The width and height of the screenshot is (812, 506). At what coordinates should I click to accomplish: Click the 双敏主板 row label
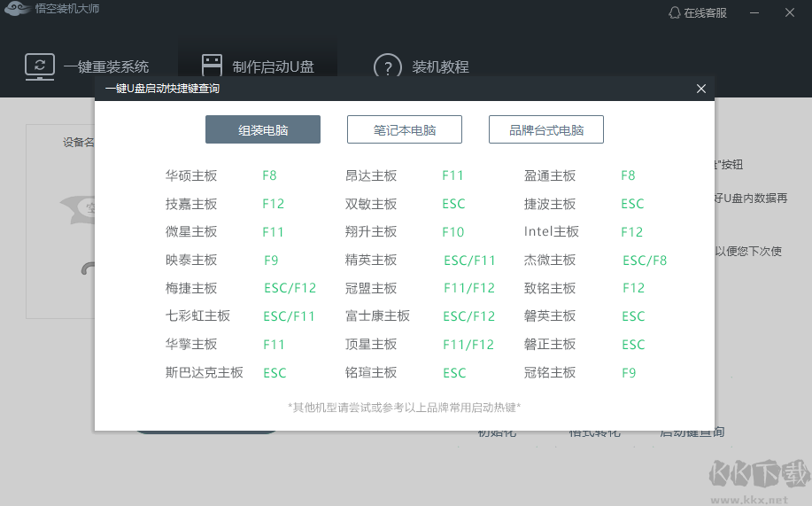point(371,204)
